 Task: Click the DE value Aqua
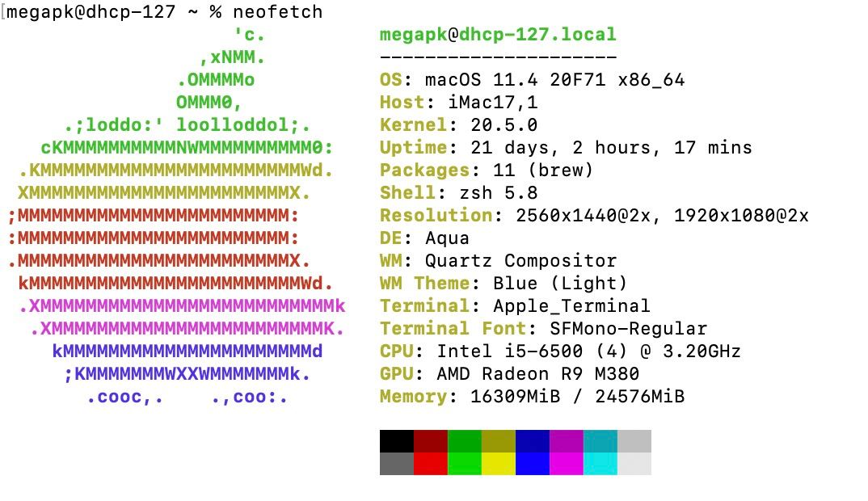(x=447, y=238)
